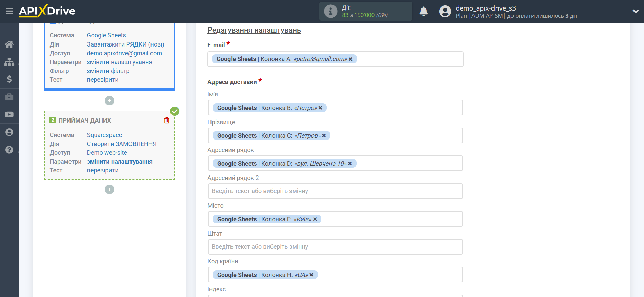Remove Колонка B «Петро» variable
The image size is (644, 297).
coord(320,108)
